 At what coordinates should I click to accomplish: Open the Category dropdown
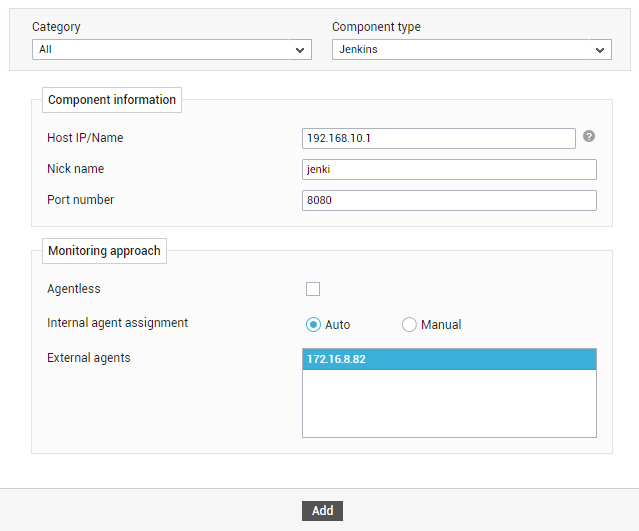[x=172, y=50]
